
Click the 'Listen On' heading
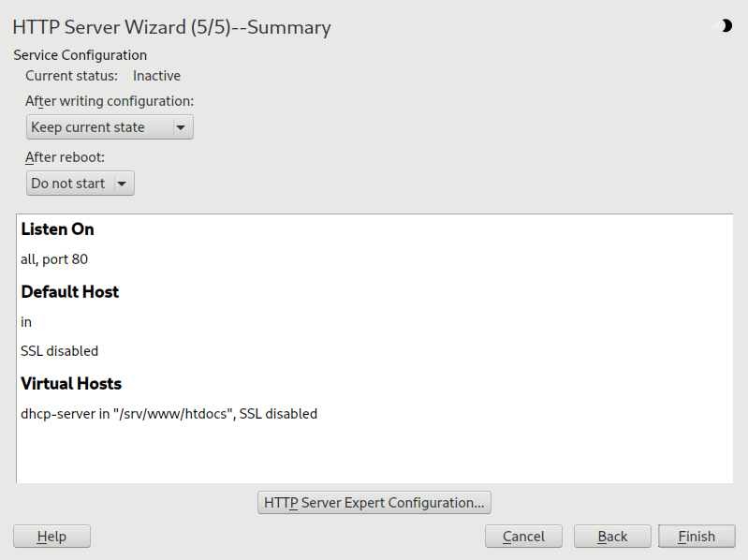coord(58,229)
